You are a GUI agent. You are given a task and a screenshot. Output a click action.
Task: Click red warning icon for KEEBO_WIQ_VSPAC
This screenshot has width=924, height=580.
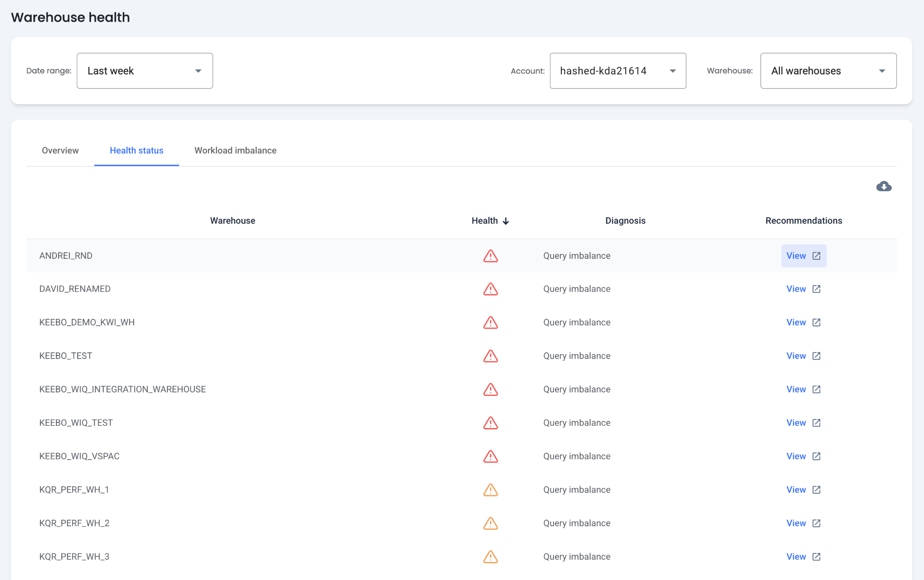pos(490,456)
